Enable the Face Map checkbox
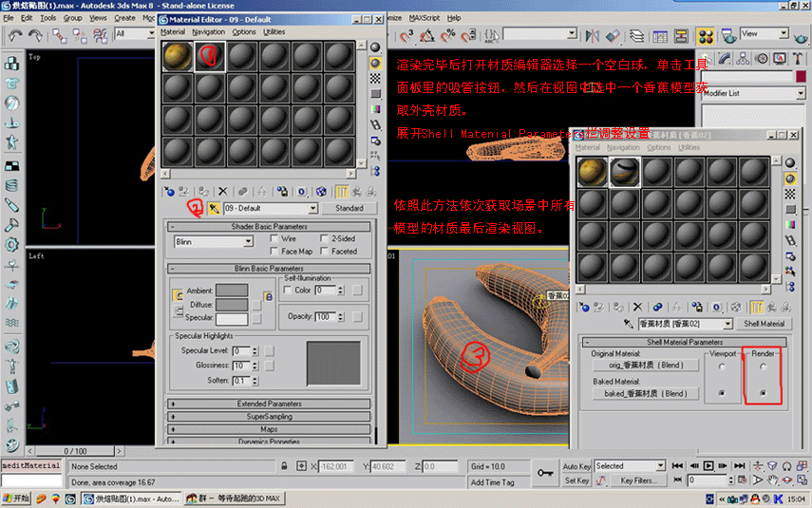This screenshot has height=508, width=812. click(x=274, y=252)
